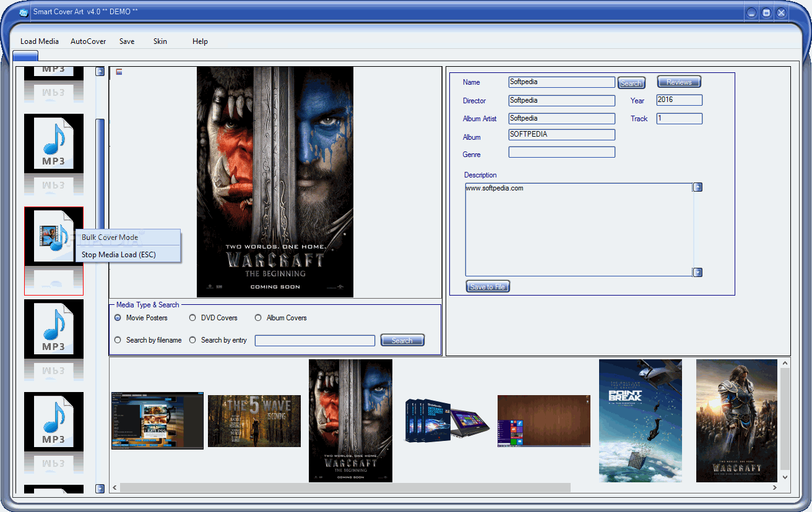Select the highlighted video file icon in sidebar
Image resolution: width=812 pixels, height=512 pixels.
pos(54,236)
